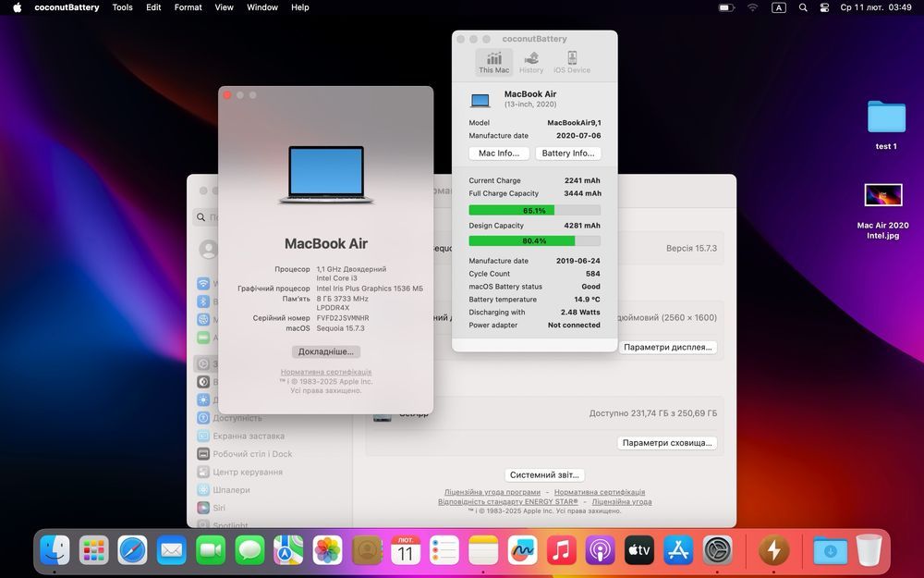Open Control Center in menu bar
Image resolution: width=924 pixels, height=578 pixels.
coord(824,7)
